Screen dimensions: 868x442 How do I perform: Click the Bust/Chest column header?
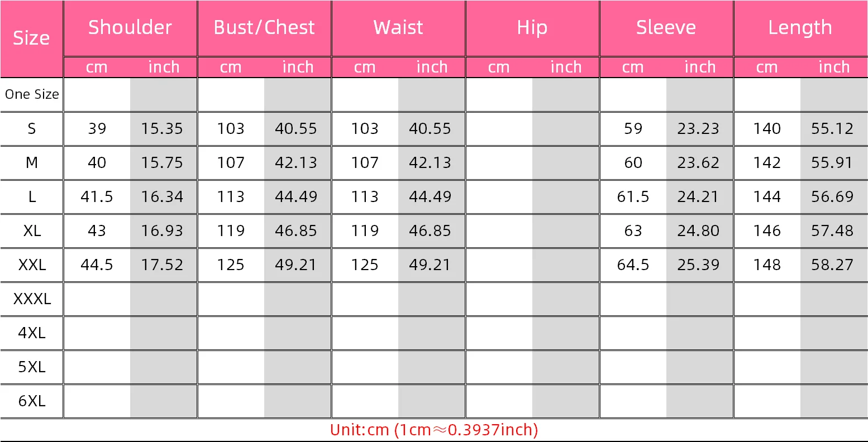pos(264,28)
